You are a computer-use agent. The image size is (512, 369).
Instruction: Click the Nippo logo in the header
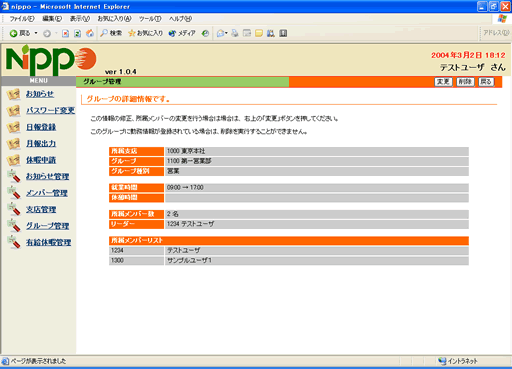tap(52, 60)
